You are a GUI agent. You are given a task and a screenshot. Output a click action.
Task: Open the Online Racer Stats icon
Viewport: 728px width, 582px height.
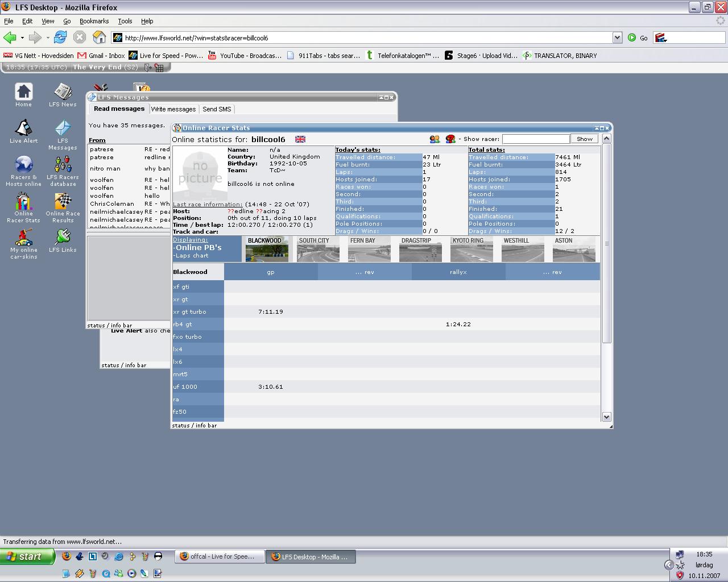click(23, 207)
